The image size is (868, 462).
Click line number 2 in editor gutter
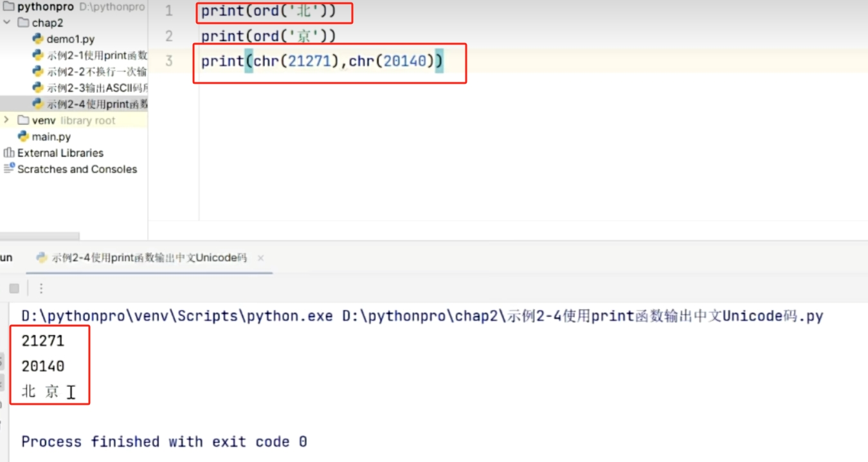click(169, 36)
